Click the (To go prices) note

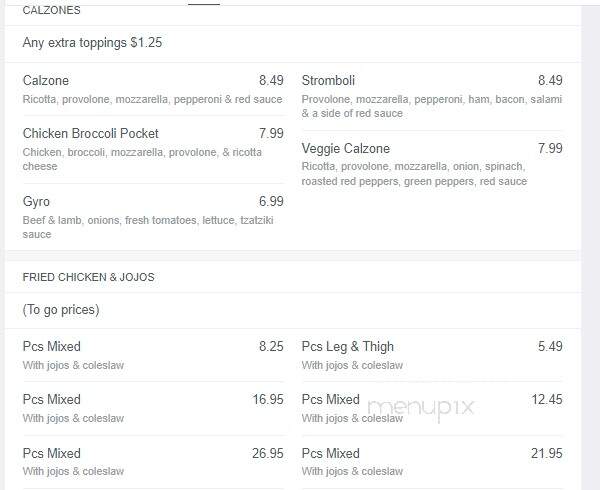[x=61, y=310]
